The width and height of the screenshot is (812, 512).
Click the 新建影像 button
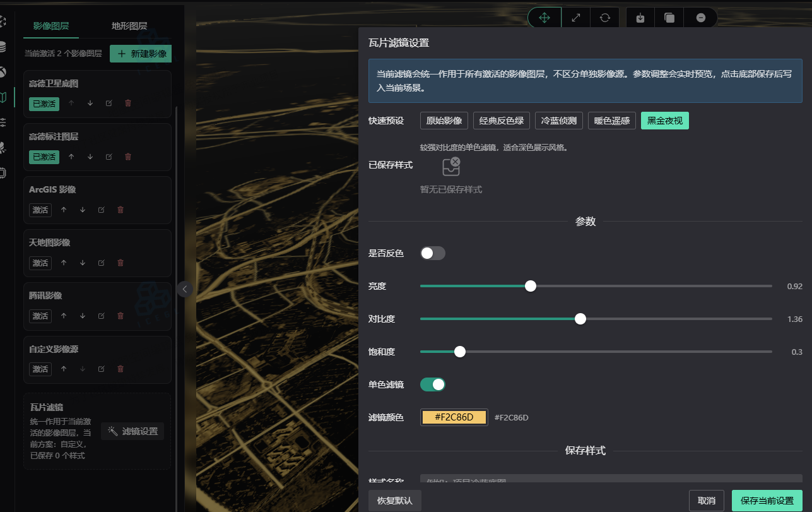tap(140, 54)
